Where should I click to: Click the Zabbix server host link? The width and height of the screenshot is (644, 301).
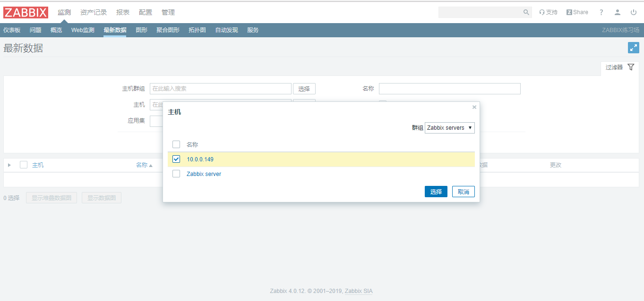[x=204, y=174]
